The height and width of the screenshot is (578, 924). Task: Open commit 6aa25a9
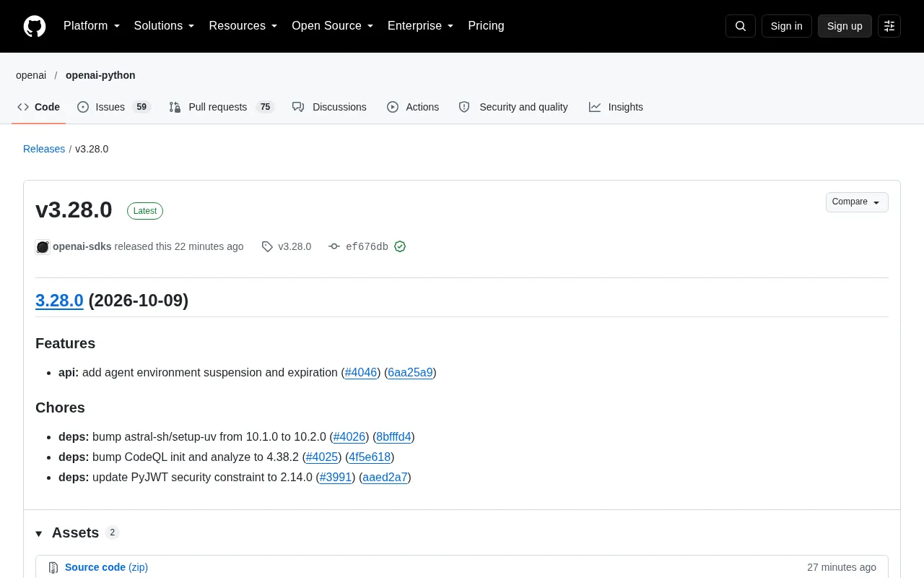coord(410,373)
